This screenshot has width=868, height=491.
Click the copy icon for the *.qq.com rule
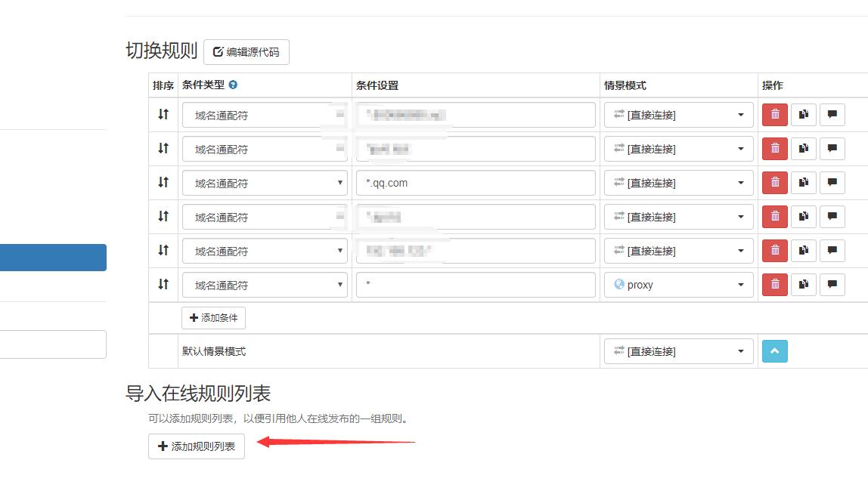[x=804, y=183]
